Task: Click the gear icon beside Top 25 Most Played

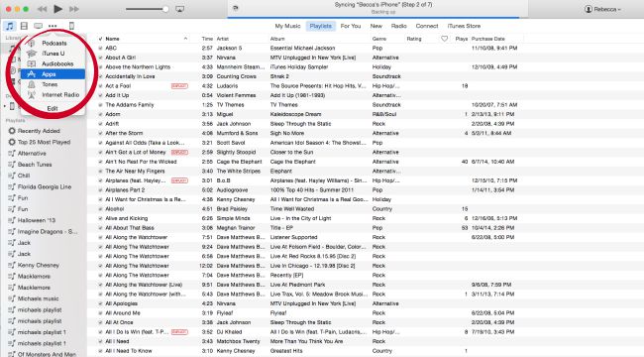Action: (x=12, y=142)
